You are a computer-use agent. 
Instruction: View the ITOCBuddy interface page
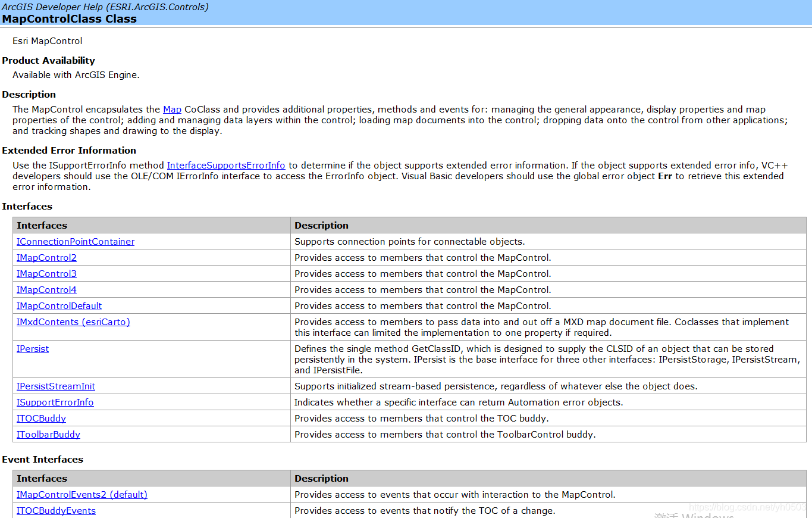[x=41, y=419]
